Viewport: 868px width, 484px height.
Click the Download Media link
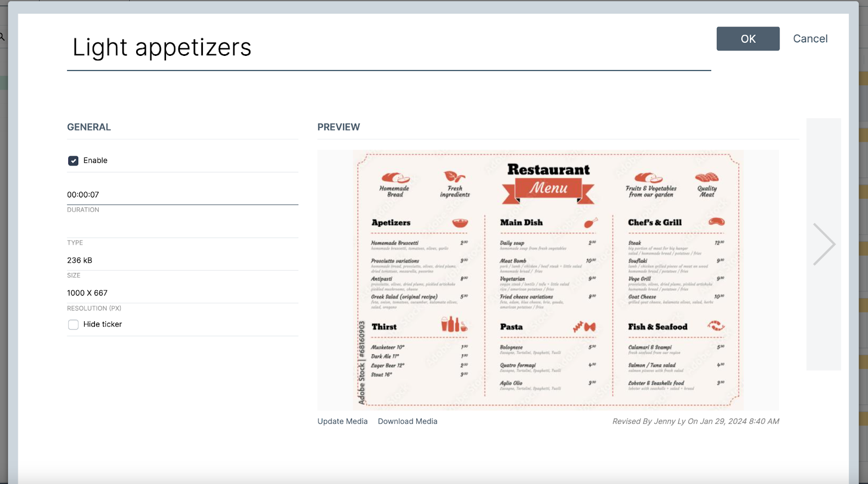click(407, 422)
